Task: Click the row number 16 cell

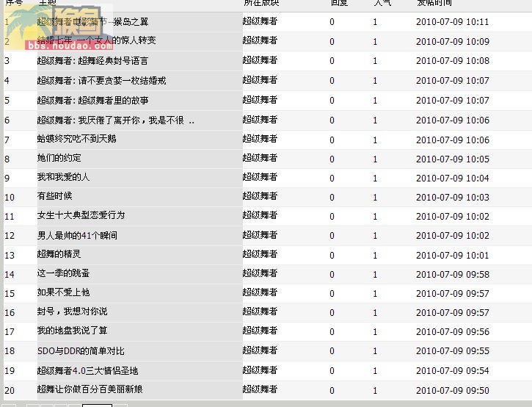Action: 10,312
